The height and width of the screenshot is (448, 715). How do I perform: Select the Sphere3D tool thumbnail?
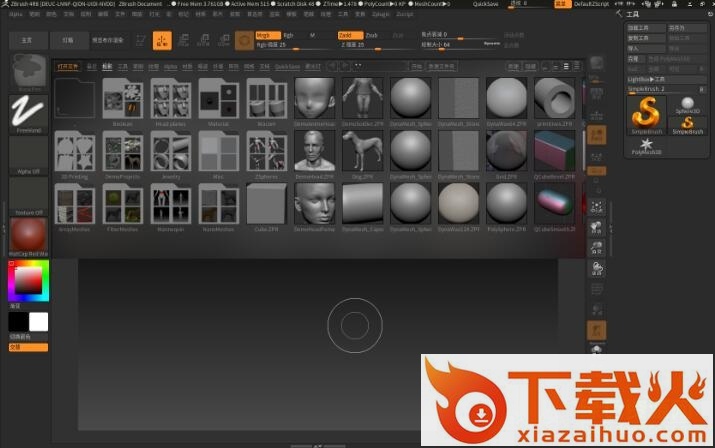click(688, 105)
